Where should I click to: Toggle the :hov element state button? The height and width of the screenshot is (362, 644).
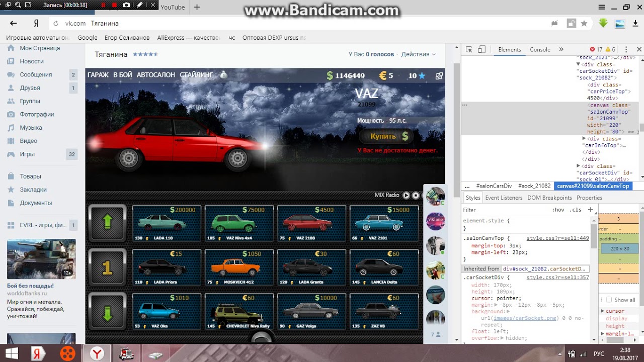pyautogui.click(x=558, y=210)
